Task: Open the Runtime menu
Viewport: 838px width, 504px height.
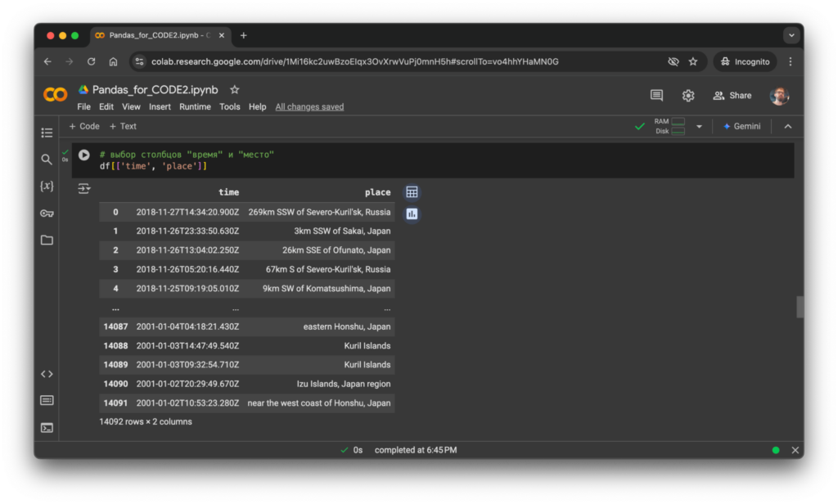Action: 195,106
